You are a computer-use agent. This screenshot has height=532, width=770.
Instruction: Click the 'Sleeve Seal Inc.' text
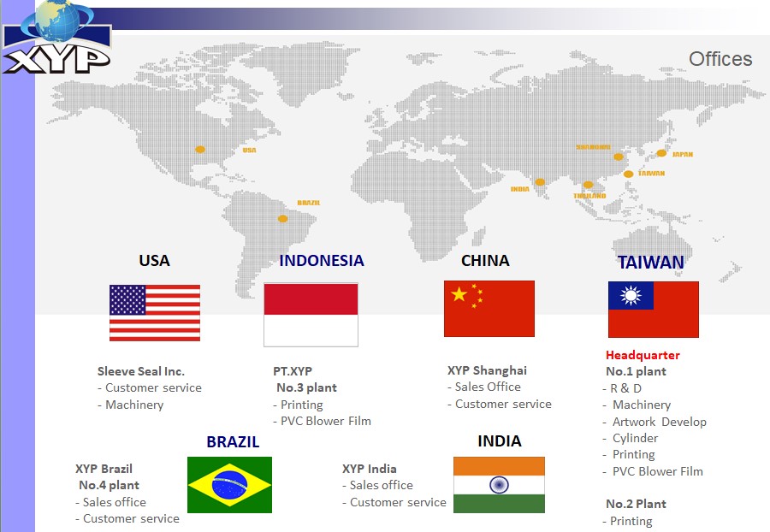click(141, 371)
